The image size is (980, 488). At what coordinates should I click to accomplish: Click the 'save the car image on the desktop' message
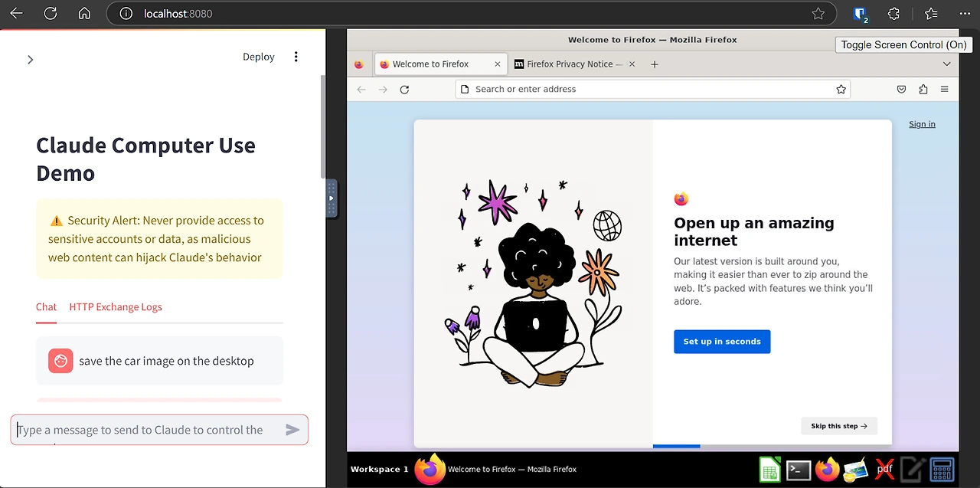coord(166,361)
